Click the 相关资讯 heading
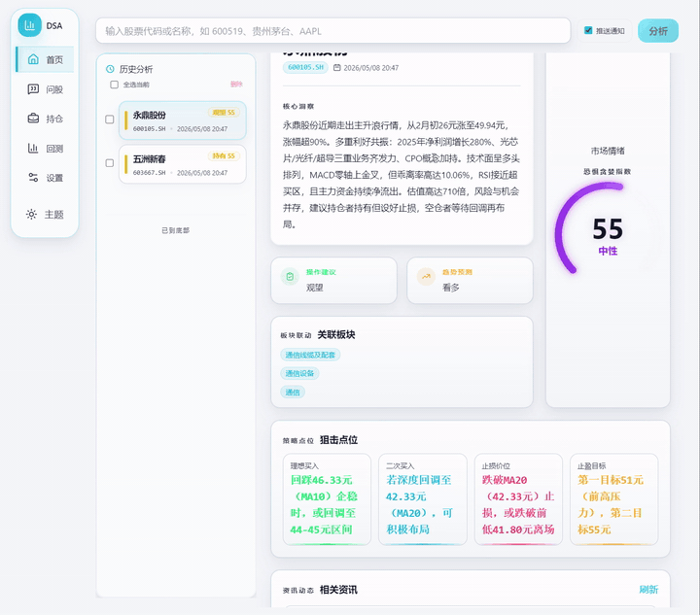This screenshot has height=615, width=700. point(338,590)
